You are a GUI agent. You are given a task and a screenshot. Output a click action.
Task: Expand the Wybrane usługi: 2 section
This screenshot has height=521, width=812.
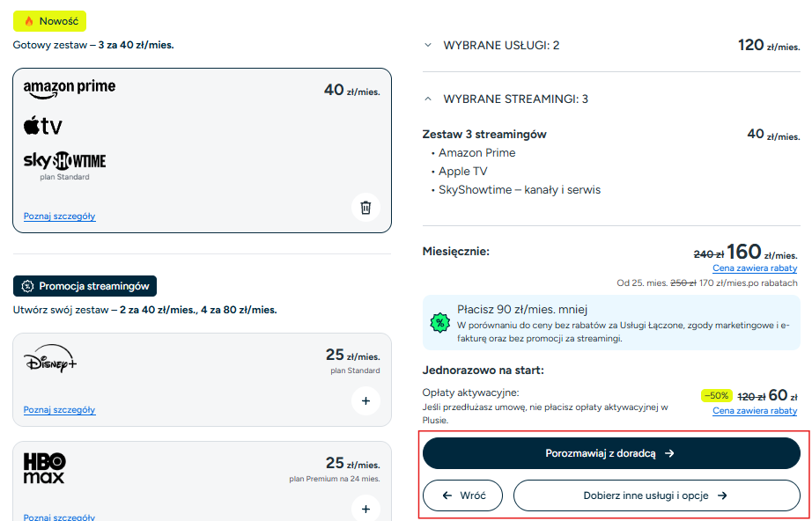click(428, 45)
